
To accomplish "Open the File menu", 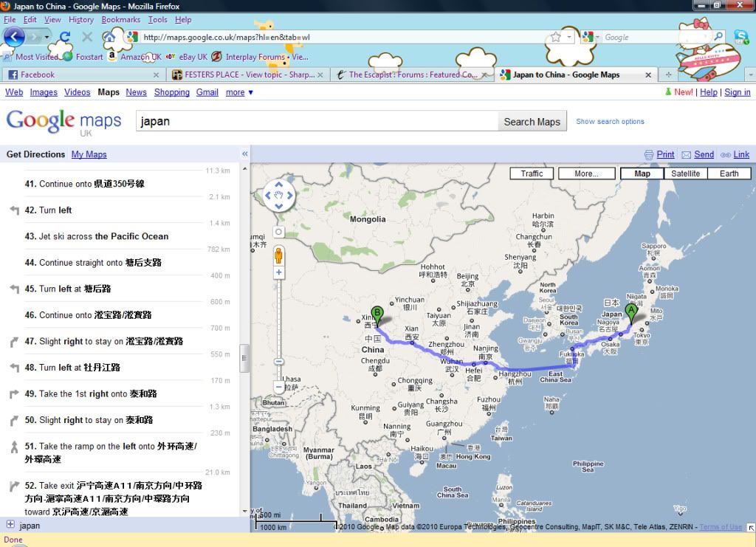I will 10,20.
